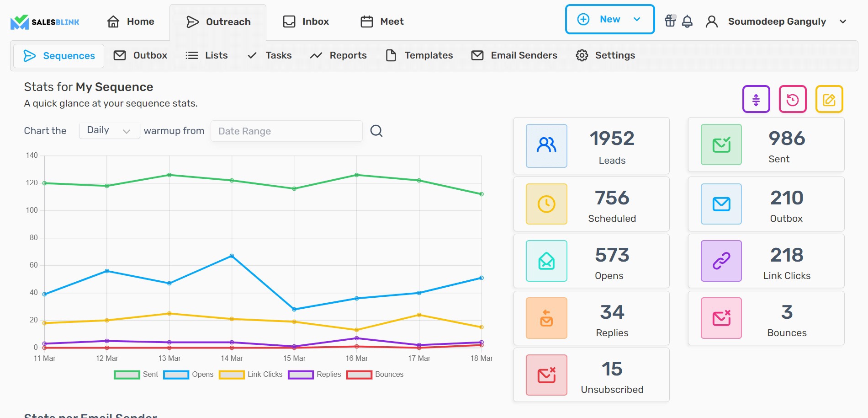Open the Daily interval dropdown

pyautogui.click(x=109, y=131)
